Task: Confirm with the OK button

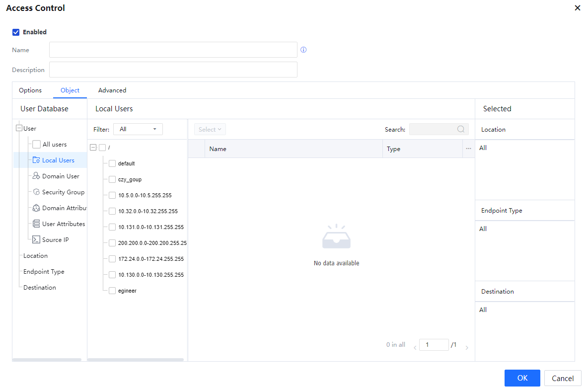Action: (522, 378)
